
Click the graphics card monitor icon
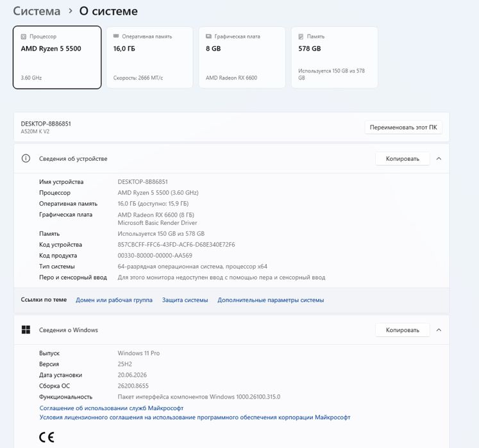pyautogui.click(x=208, y=37)
